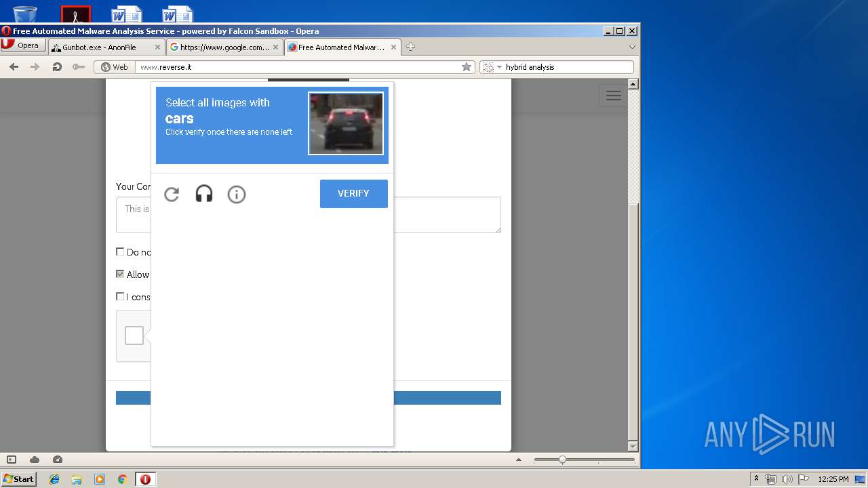This screenshot has height=488, width=868.
Task: Open the hamburger menu on the page
Action: pyautogui.click(x=614, y=96)
